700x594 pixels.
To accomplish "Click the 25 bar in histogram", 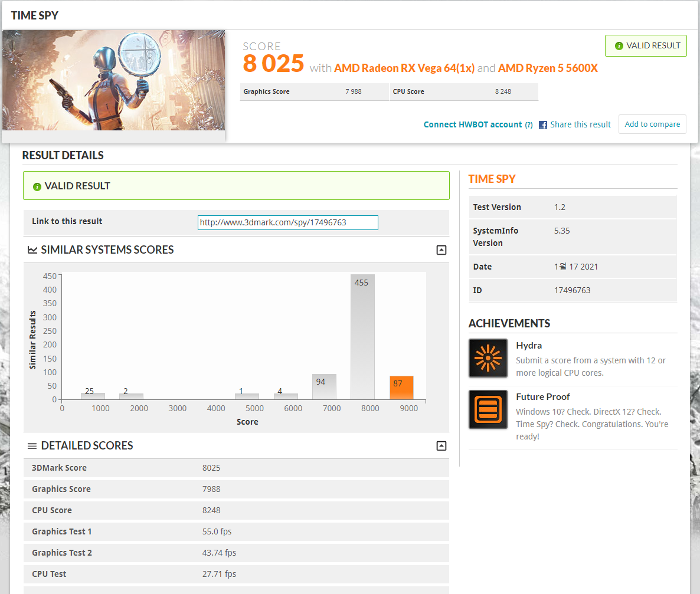I will (x=93, y=396).
